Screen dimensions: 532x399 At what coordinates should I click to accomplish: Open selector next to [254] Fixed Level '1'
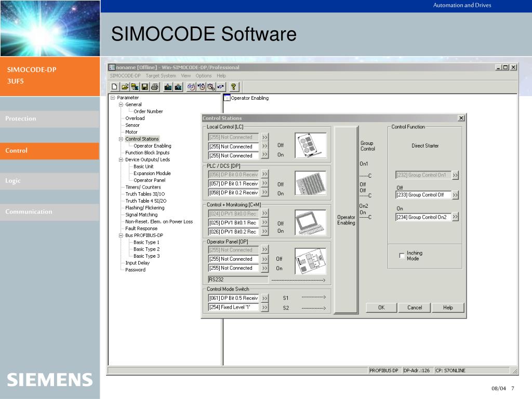point(265,308)
